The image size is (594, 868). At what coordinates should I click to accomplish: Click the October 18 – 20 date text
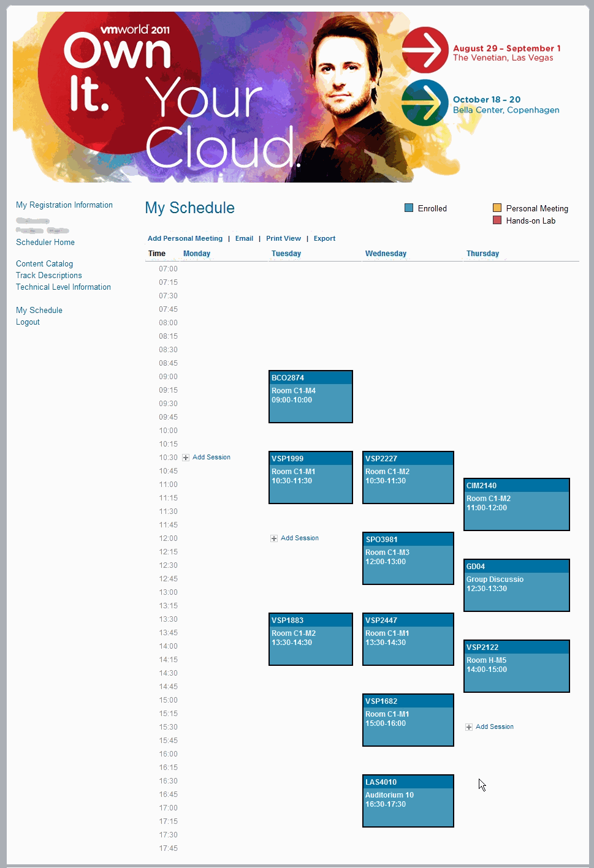[x=487, y=100]
